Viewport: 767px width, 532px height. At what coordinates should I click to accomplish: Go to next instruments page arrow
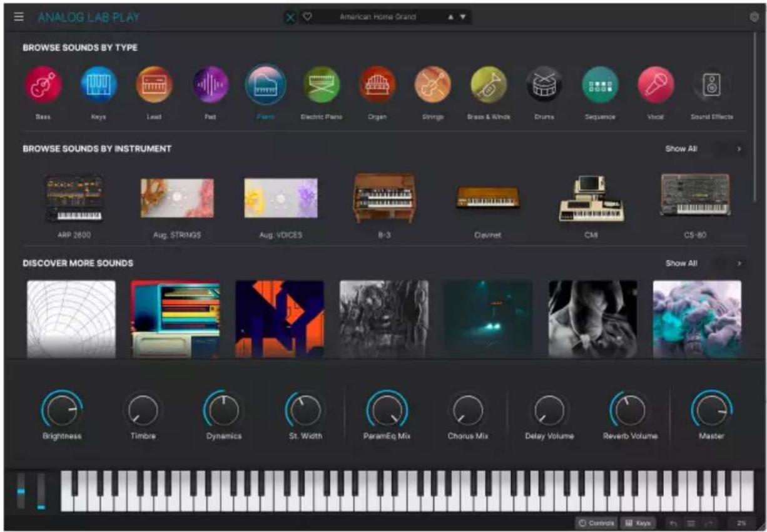(739, 149)
